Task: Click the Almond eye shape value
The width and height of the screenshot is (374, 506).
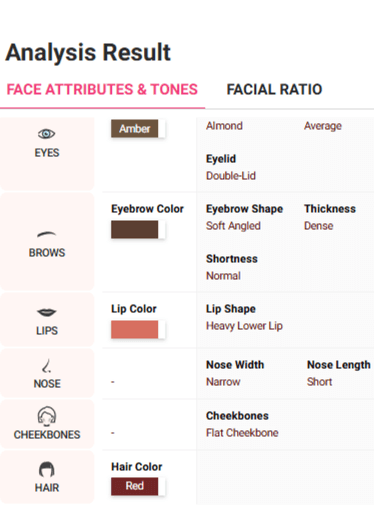Action: (224, 126)
